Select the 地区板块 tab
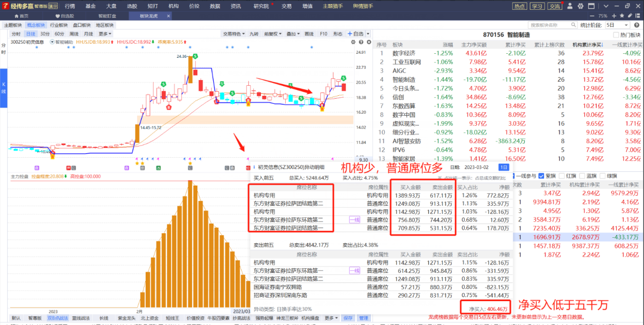The image size is (644, 325). tap(106, 25)
